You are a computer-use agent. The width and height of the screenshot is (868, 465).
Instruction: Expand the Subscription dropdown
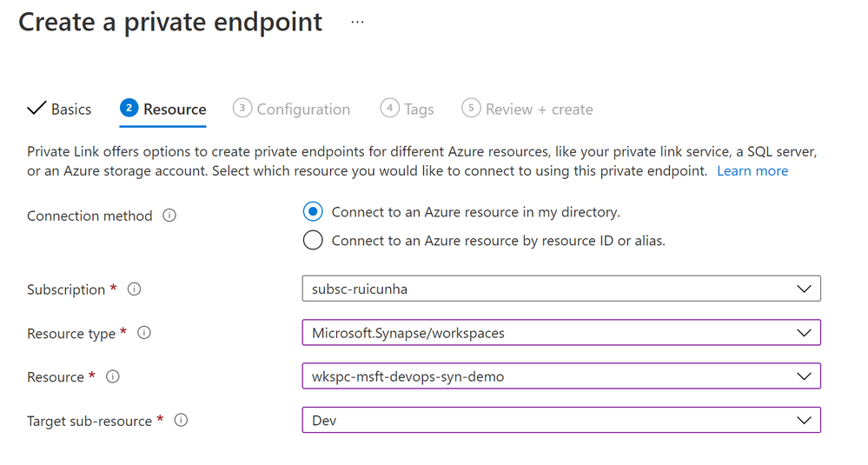click(560, 289)
